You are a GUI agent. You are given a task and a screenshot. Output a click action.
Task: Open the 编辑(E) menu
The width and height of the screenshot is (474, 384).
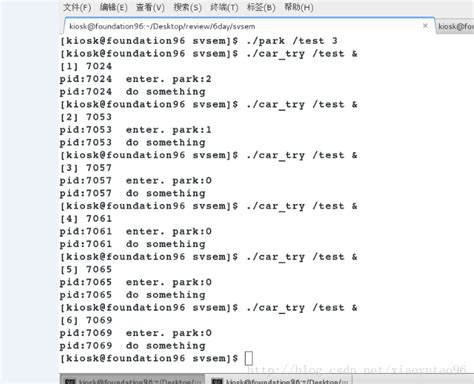pos(114,7)
